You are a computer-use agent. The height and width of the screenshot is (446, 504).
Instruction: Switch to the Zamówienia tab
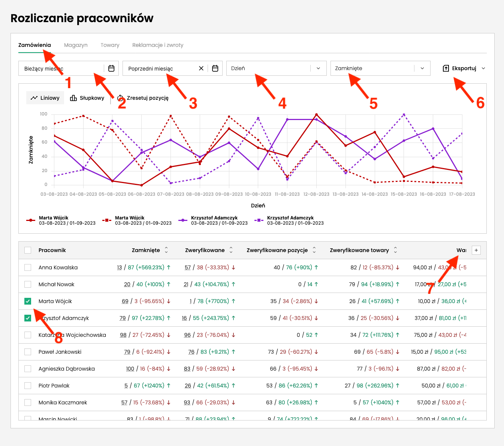[x=34, y=45]
